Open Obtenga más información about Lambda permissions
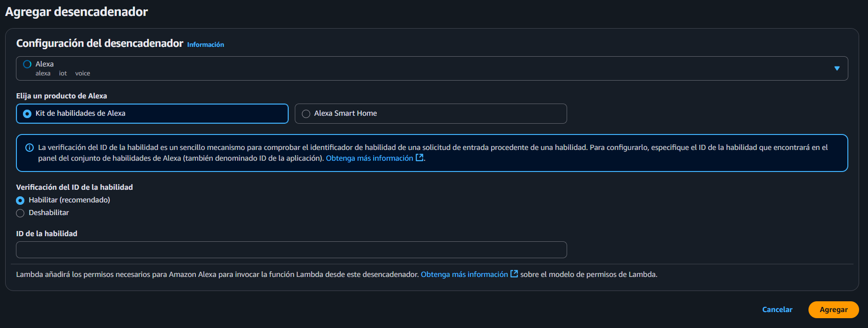 pos(464,275)
